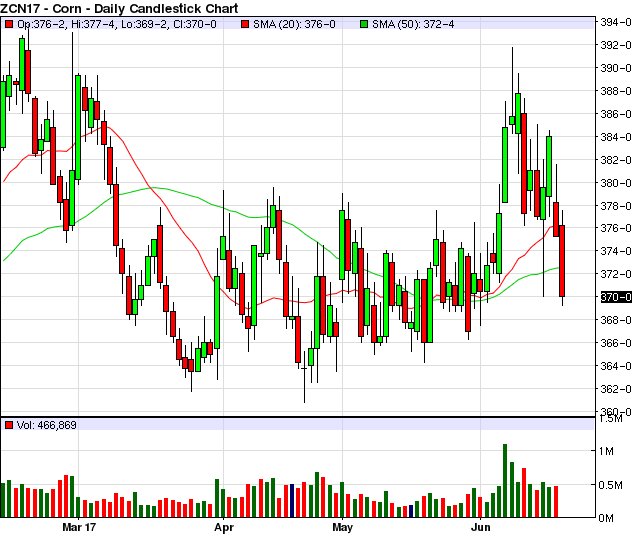Click the red SMA (20) legend swatch

245,24
